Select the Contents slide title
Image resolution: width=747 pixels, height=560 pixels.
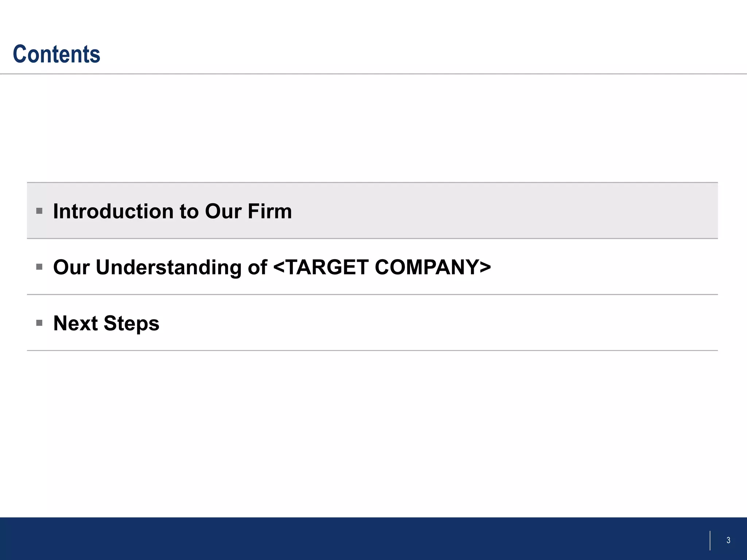click(57, 54)
